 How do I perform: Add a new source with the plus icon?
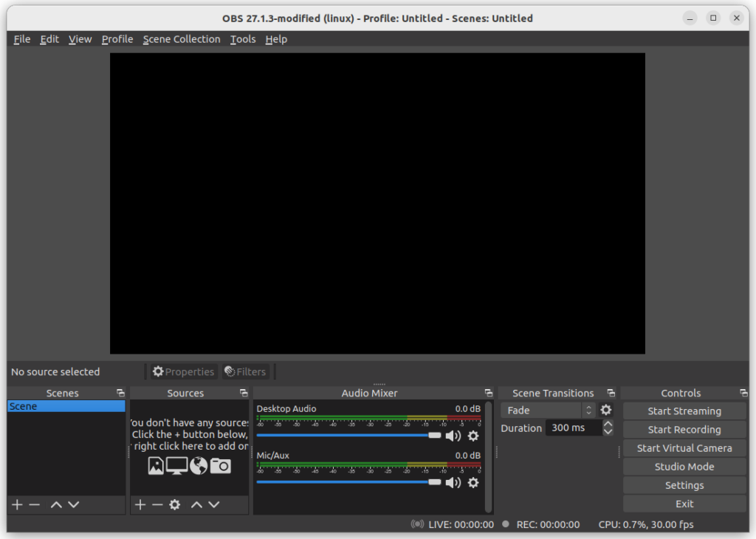point(140,505)
